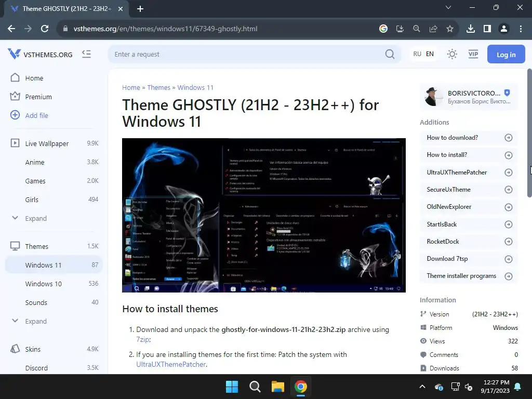Collapse the sidebar menu icon
The height and width of the screenshot is (399, 532).
point(87,54)
